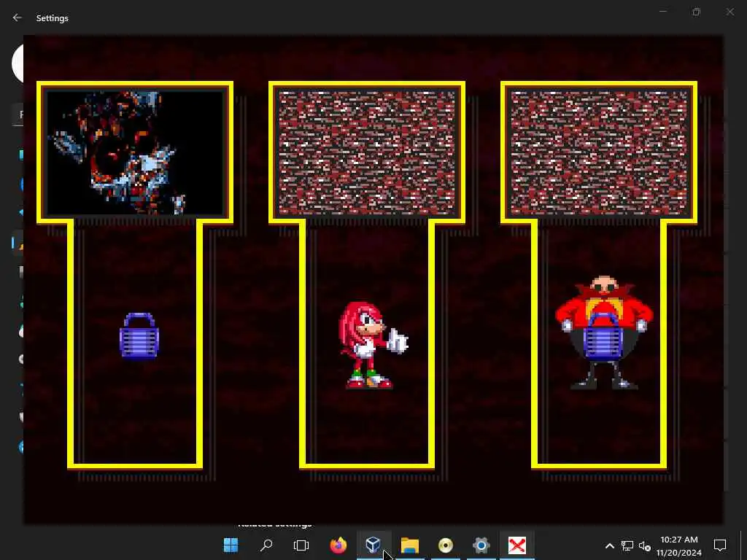Click the muted volume tray icon
The width and height of the screenshot is (747, 560).
645,545
